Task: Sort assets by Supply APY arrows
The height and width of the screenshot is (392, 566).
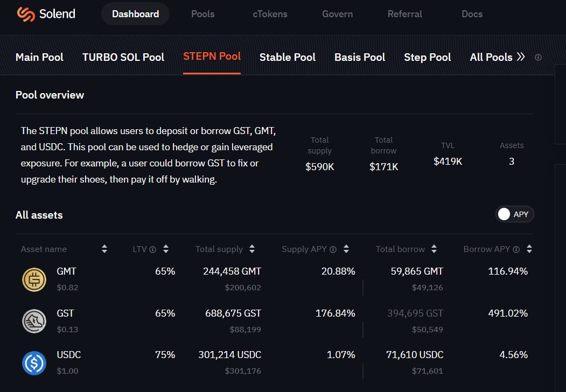Action: click(x=346, y=249)
